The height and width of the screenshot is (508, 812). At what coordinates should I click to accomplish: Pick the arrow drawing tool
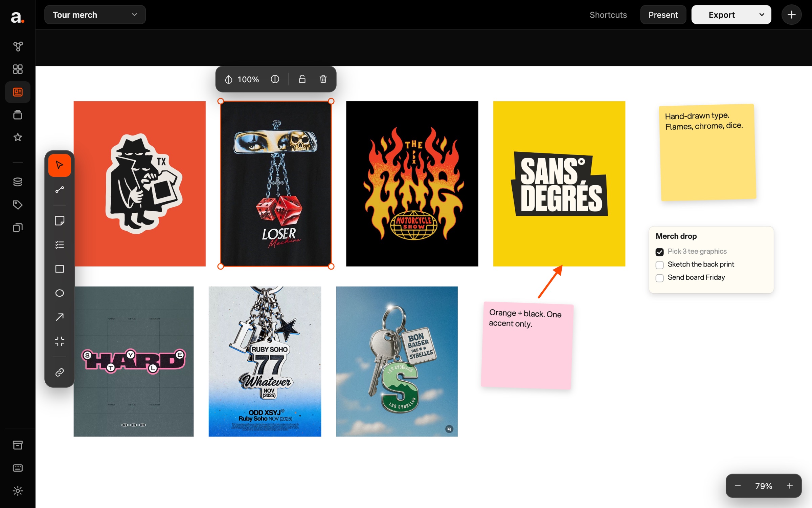point(60,317)
